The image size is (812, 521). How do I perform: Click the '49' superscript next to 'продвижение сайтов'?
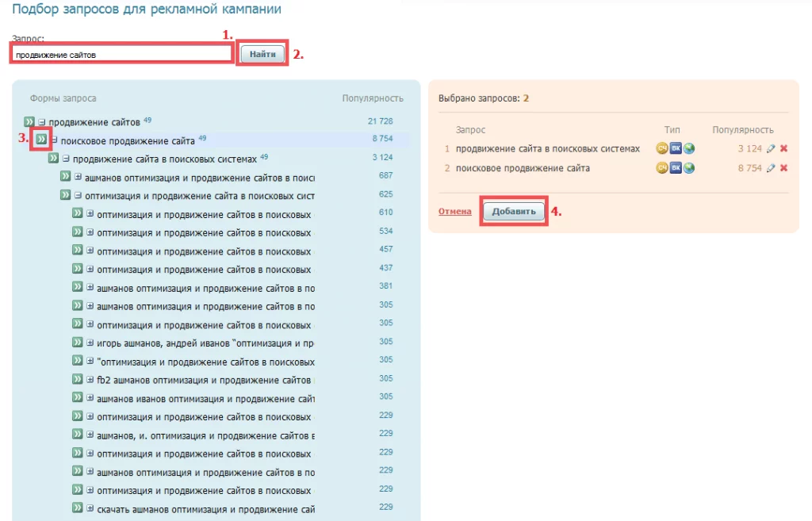147,121
